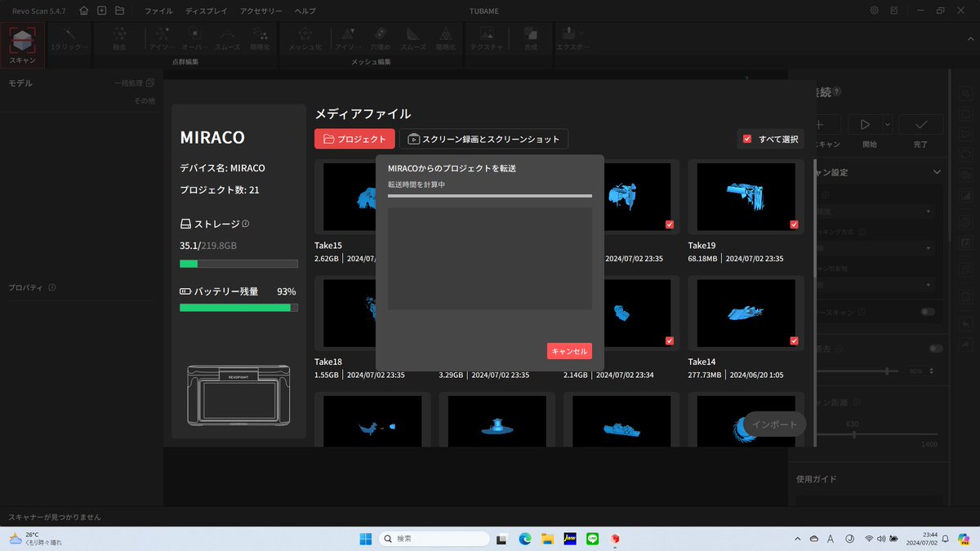Screen dimensions: 980x551
Task: Uncheck the Take14 thumbnail checkbox
Action: click(794, 340)
